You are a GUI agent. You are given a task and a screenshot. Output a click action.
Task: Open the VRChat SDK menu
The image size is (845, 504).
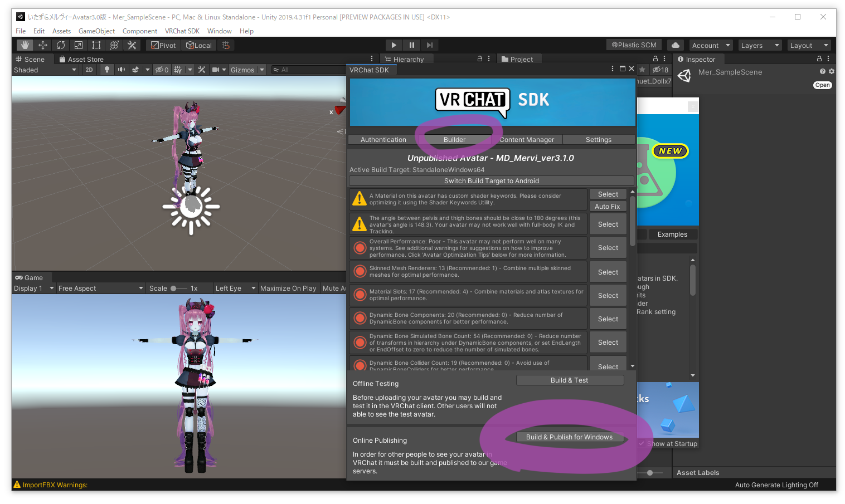click(182, 31)
